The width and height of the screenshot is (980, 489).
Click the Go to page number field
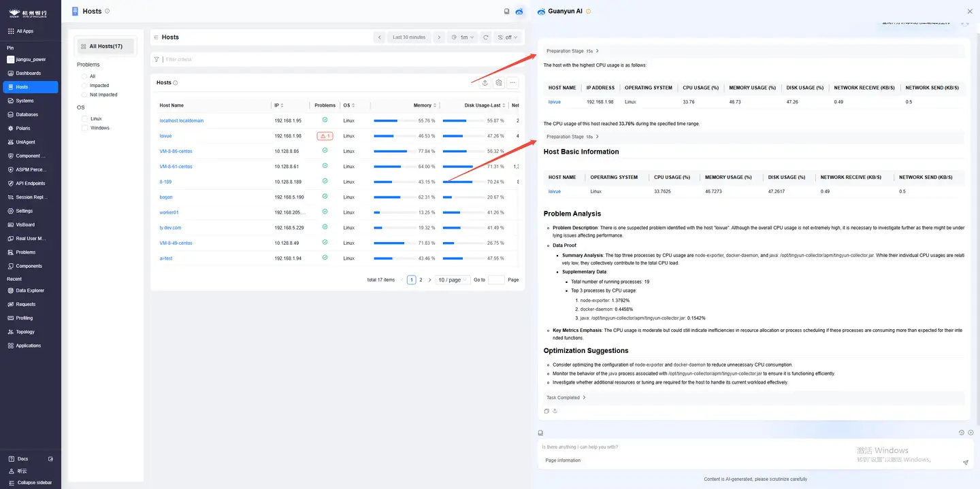pos(496,280)
